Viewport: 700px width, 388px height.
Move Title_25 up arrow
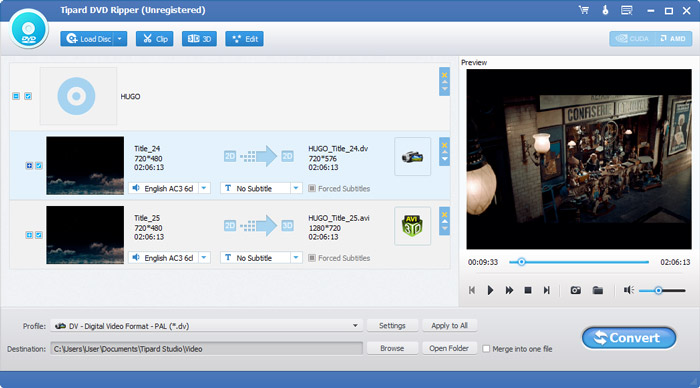(x=444, y=222)
